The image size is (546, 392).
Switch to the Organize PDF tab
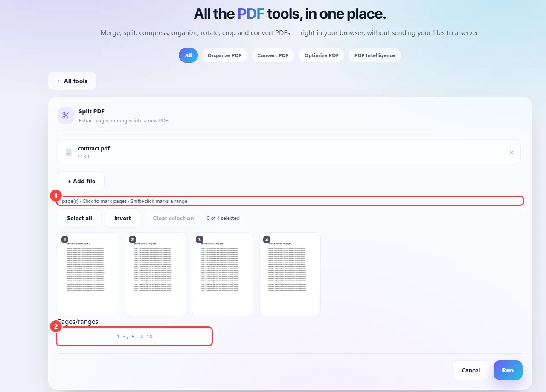[x=224, y=55]
